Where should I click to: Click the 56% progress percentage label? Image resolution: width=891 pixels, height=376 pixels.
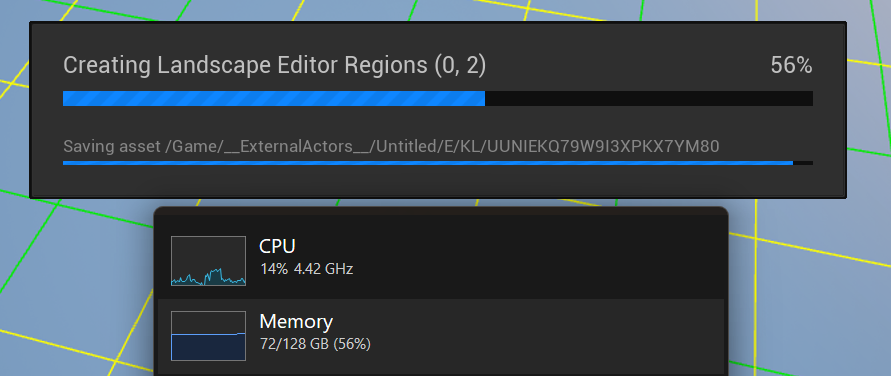click(792, 65)
